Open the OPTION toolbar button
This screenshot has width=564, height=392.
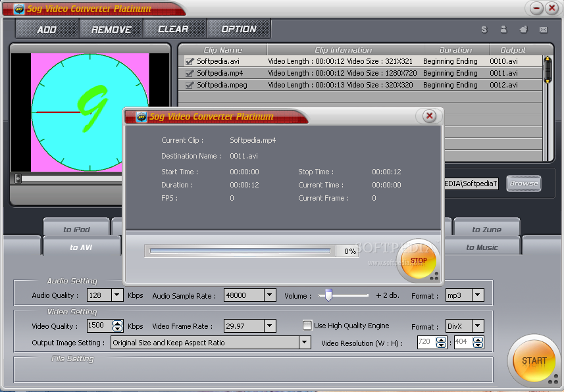pos(239,29)
